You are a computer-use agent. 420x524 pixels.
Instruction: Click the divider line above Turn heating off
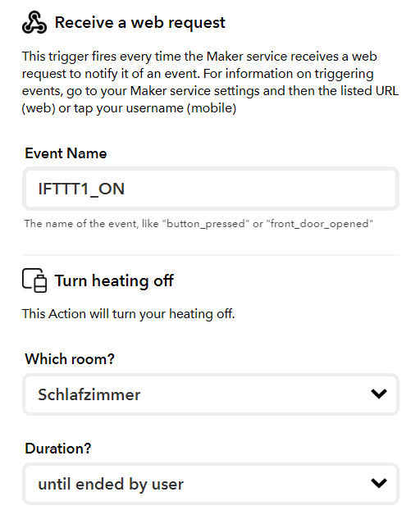click(211, 255)
